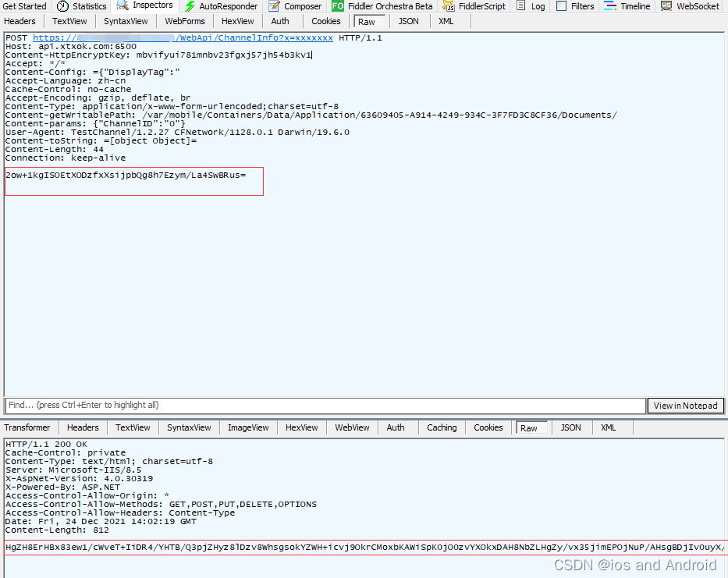
Task: Switch response panel to WebView
Action: [352, 427]
